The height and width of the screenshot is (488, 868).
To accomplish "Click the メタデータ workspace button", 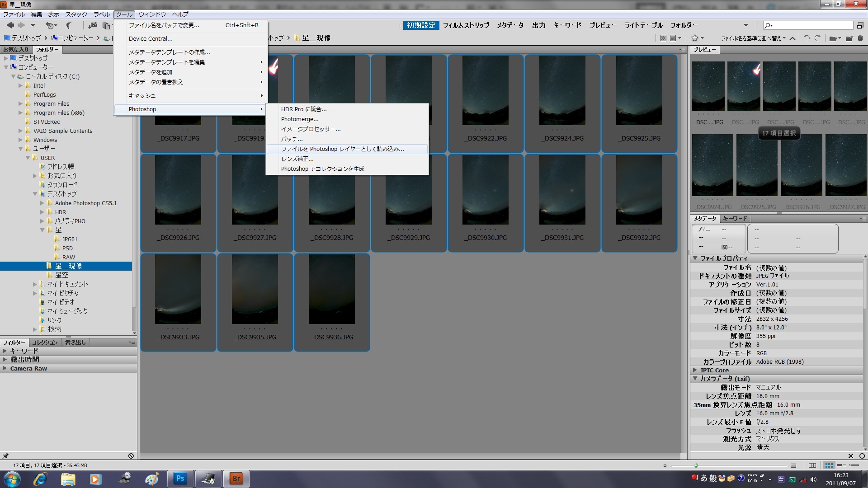I will coord(510,25).
